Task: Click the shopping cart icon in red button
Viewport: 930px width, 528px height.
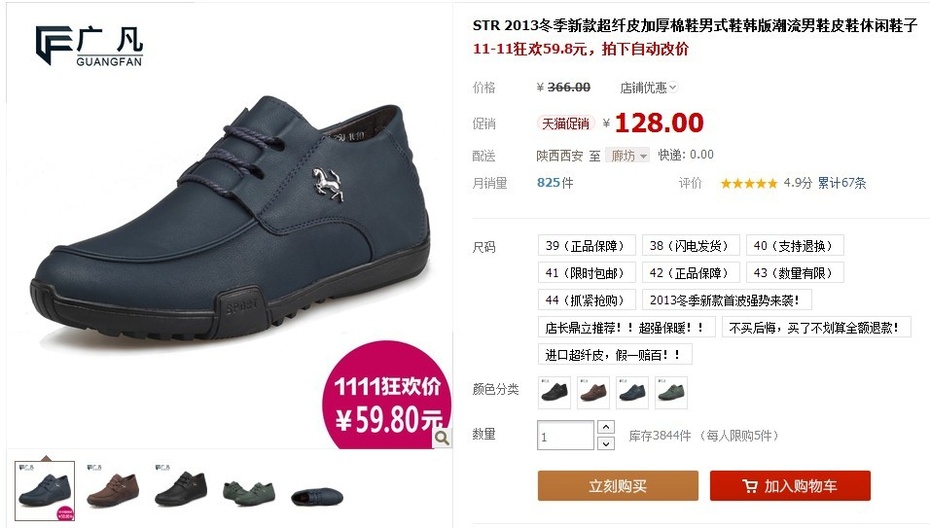Action: point(750,486)
